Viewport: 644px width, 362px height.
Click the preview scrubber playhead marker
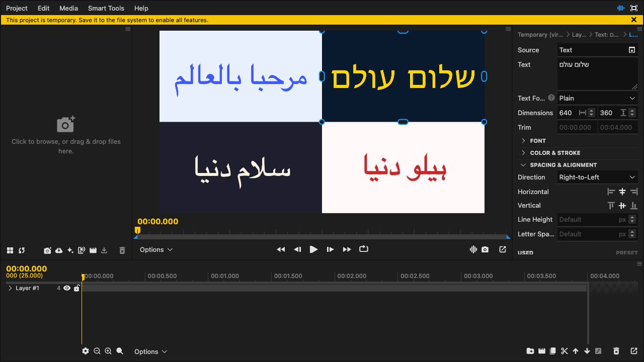[x=137, y=231]
